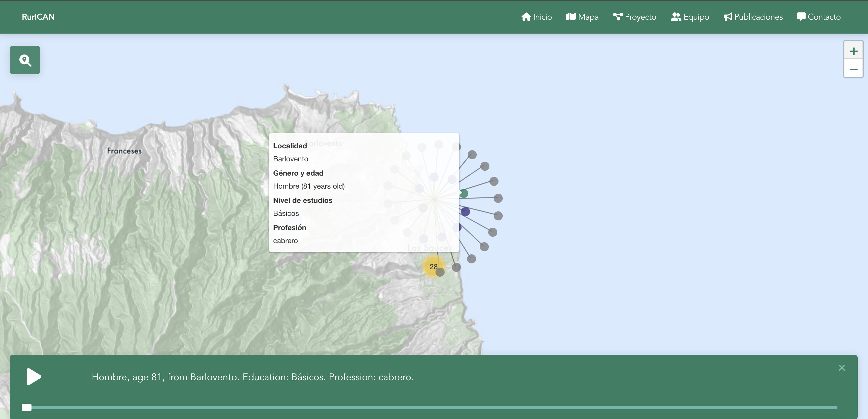Click the 'Género y edad' heading
Screen dimensions: 868x419
click(x=298, y=173)
